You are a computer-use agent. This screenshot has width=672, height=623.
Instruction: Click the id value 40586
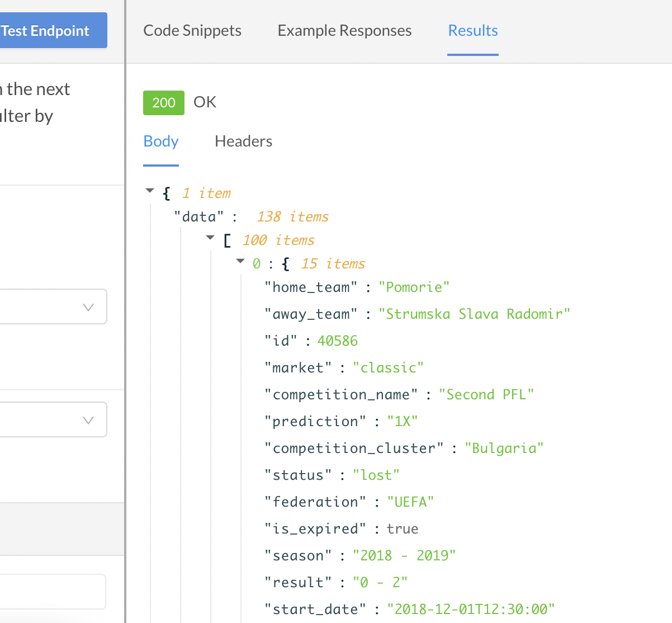point(338,341)
